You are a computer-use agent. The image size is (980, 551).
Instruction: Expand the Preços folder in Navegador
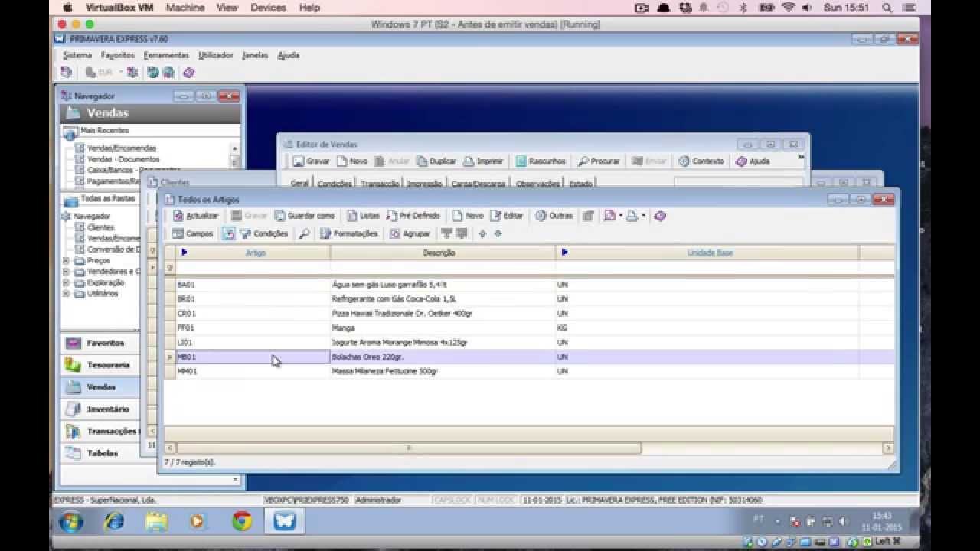[x=67, y=261]
